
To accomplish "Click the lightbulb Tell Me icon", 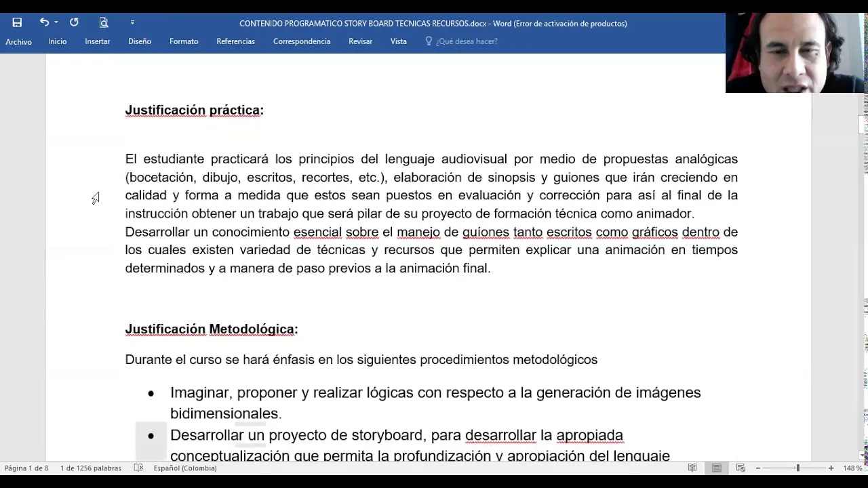I will click(429, 41).
